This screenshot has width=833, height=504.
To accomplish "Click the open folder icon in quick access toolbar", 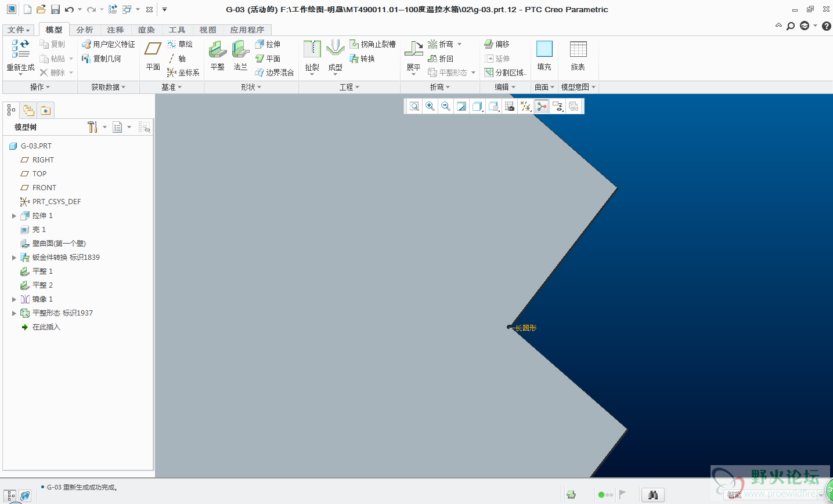I will 41,9.
